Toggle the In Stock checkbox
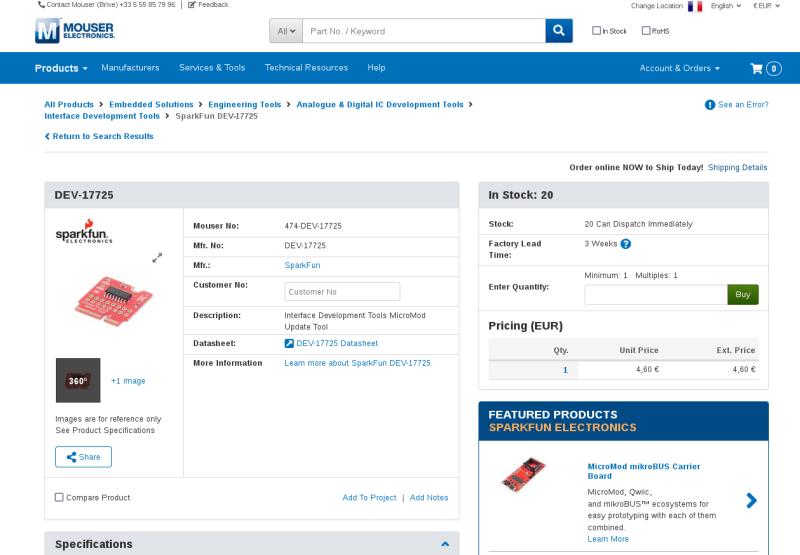The image size is (800, 555). pyautogui.click(x=596, y=31)
